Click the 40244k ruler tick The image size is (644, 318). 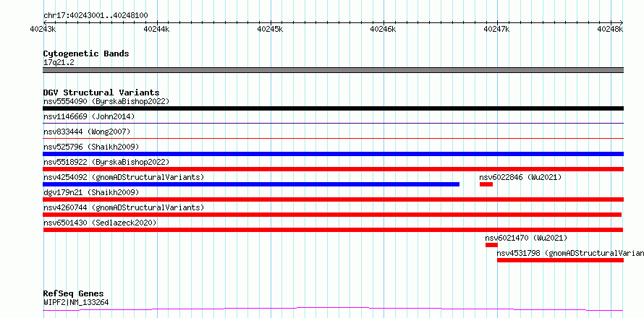(156, 29)
